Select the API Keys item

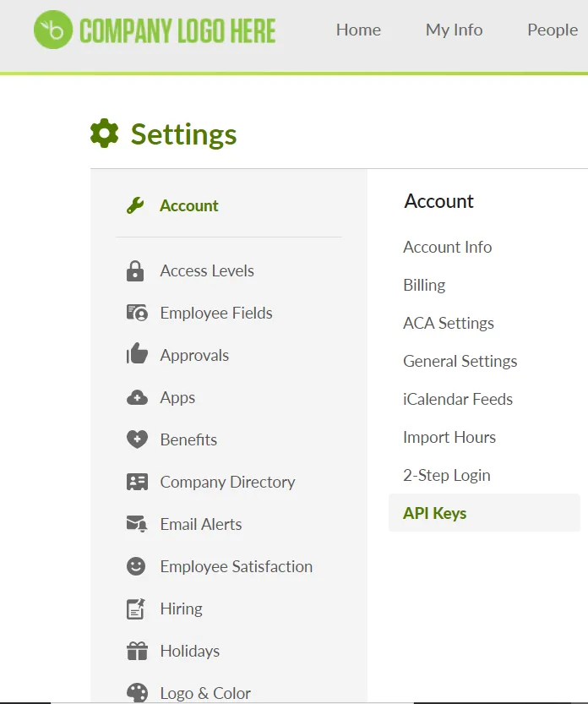pyautogui.click(x=484, y=513)
